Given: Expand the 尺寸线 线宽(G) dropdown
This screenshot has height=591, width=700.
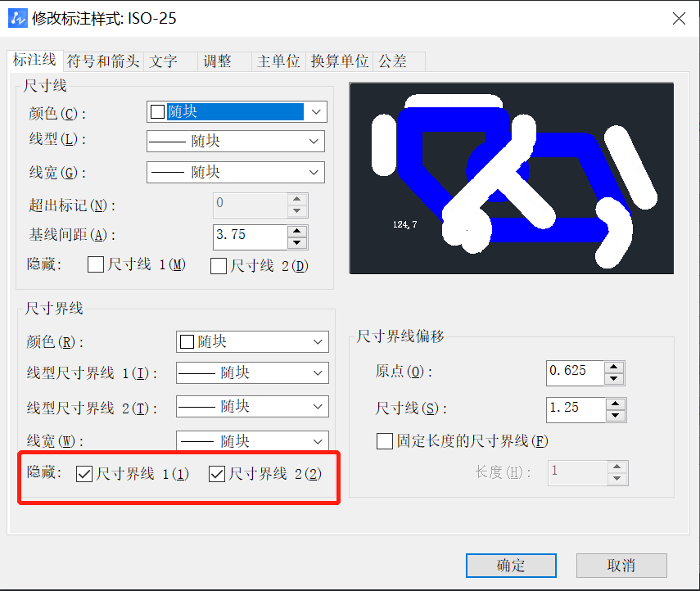Looking at the screenshot, I should click(x=314, y=172).
